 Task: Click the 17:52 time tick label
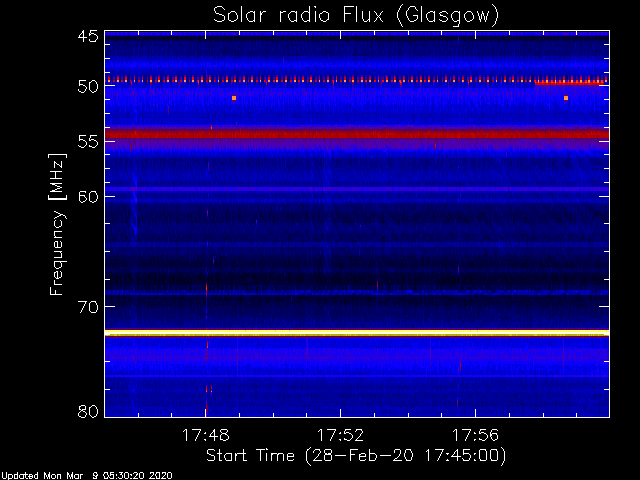click(340, 435)
